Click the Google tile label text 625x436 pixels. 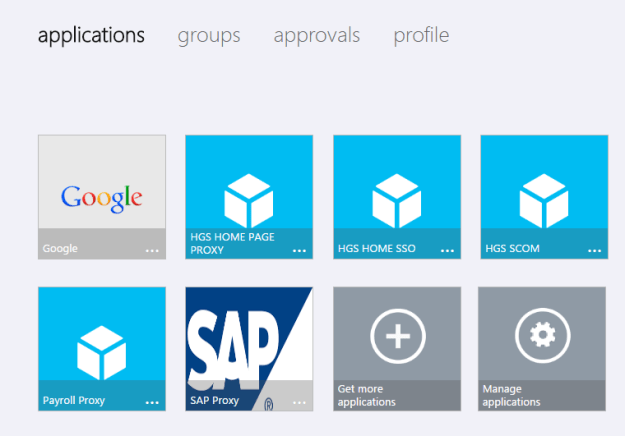tap(60, 249)
